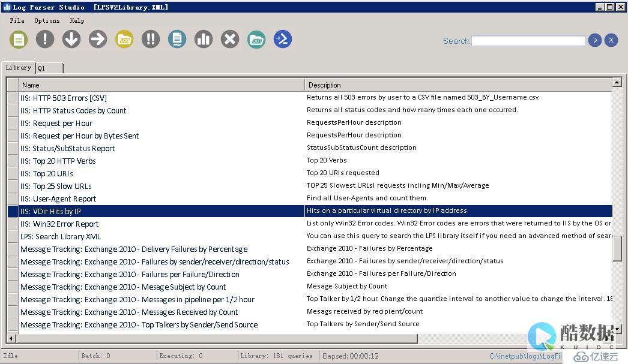Image resolution: width=628 pixels, height=364 pixels.
Task: Click inside the Search input field
Action: (x=528, y=41)
